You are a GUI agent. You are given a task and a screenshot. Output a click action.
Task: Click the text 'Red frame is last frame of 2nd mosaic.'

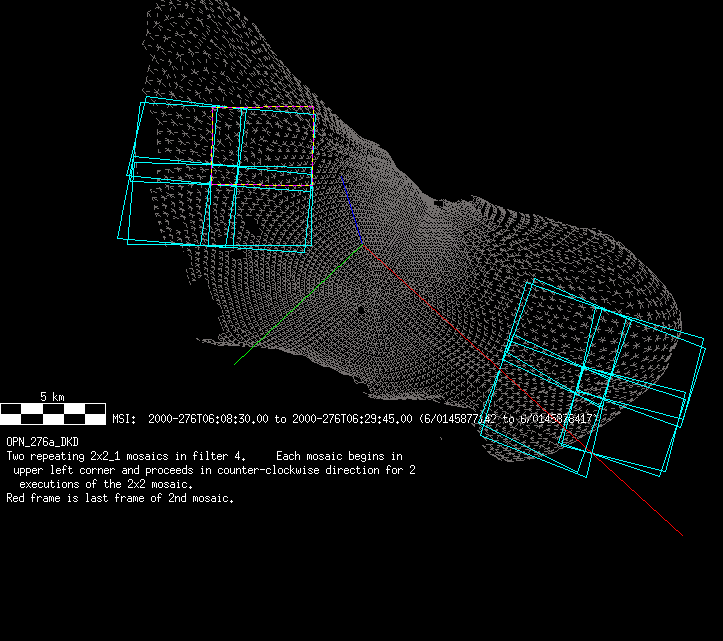click(x=120, y=498)
